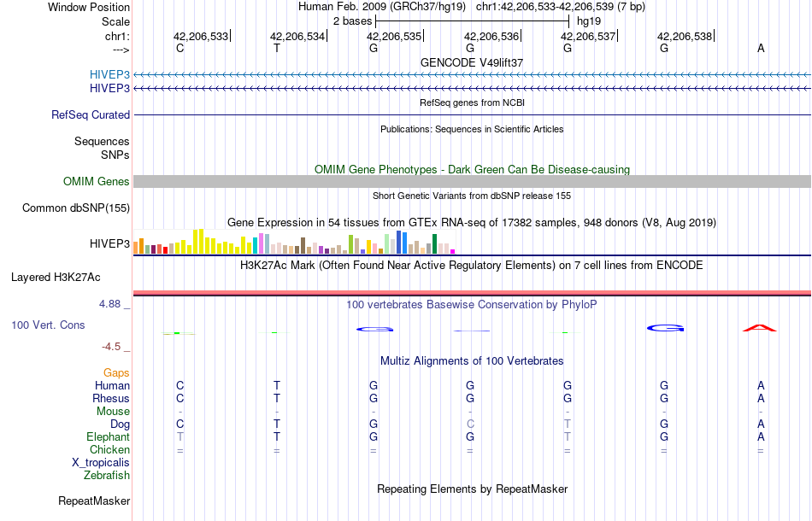Click the 2 bases scale bar
Screen dimensions: 812x521
point(472,21)
